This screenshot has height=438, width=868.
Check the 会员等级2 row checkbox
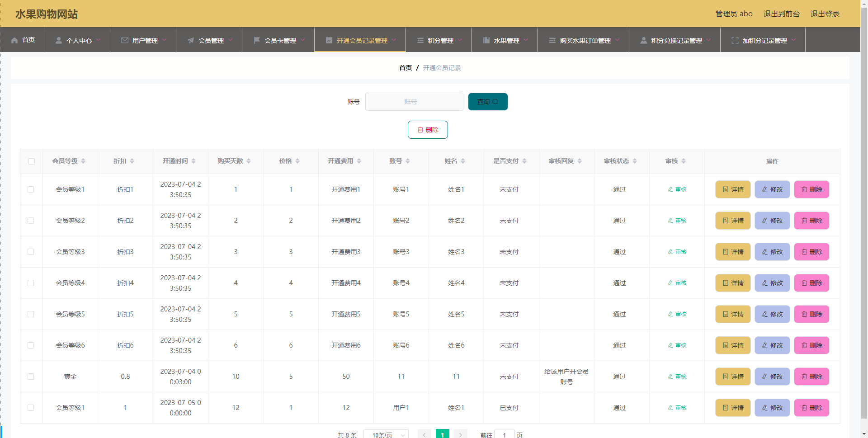(31, 221)
